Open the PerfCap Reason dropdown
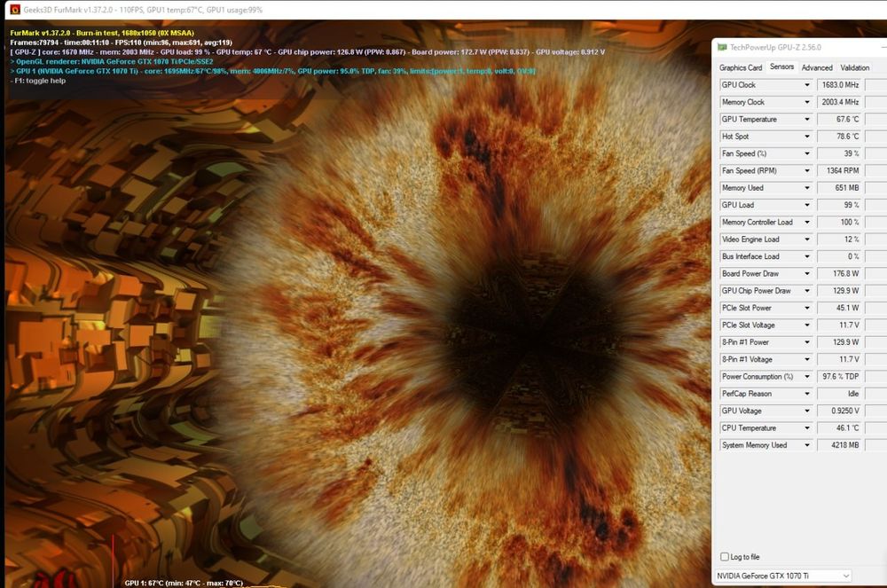 click(807, 394)
